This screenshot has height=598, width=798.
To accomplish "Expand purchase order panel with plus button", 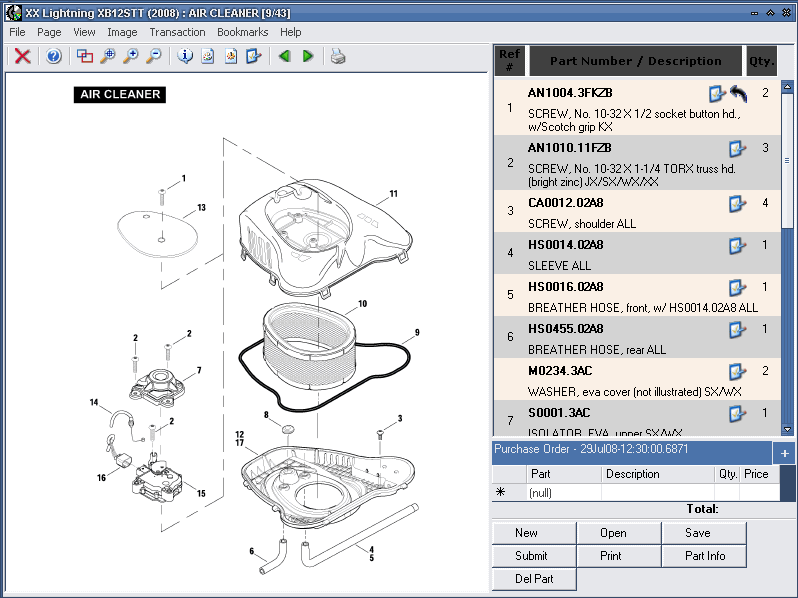I will [x=785, y=453].
